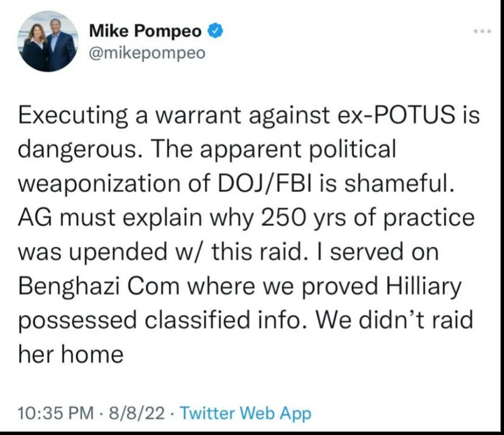Viewport: 504px width, 435px height.
Task: Open Mike Pompeo's circular profile picture
Action: (x=48, y=41)
